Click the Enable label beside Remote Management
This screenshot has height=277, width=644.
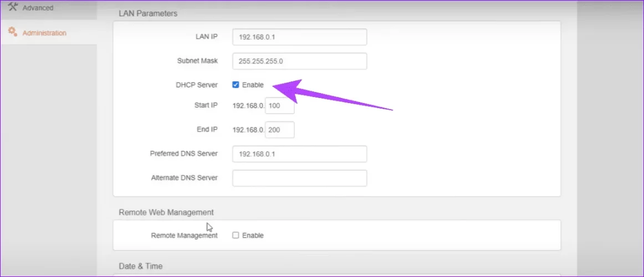pos(253,235)
